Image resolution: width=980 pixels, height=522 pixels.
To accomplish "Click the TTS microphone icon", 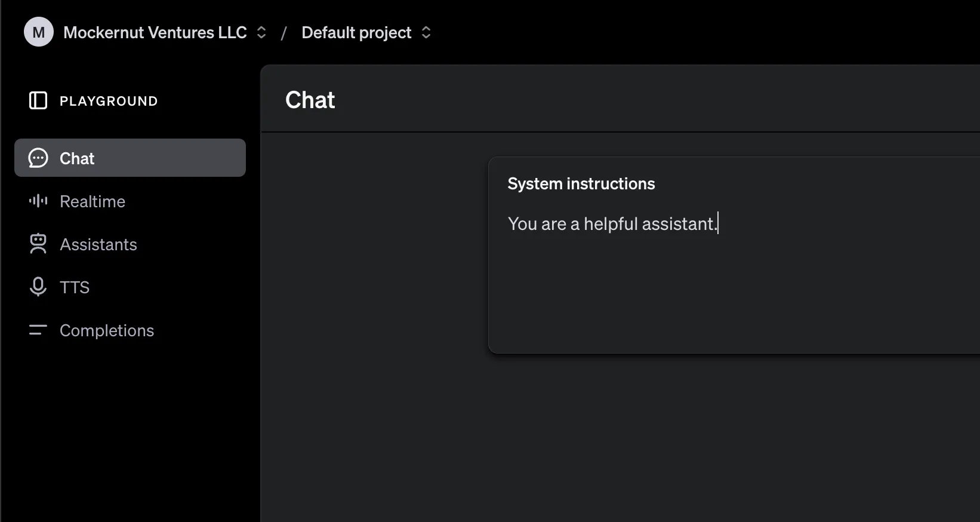I will (38, 287).
